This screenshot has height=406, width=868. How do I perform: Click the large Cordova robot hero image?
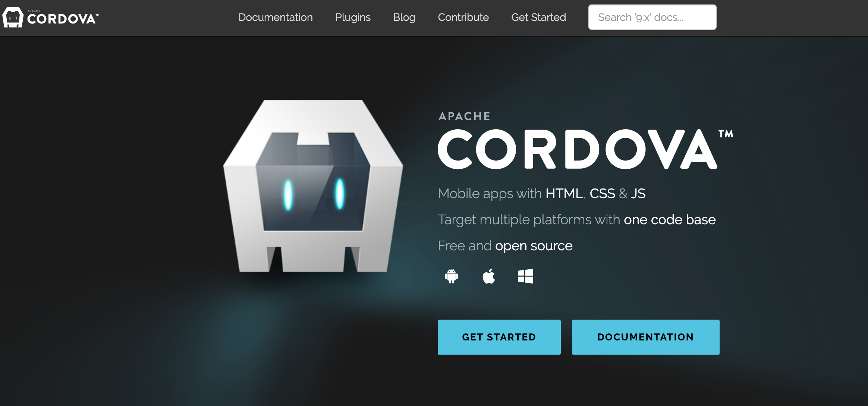pos(313,186)
